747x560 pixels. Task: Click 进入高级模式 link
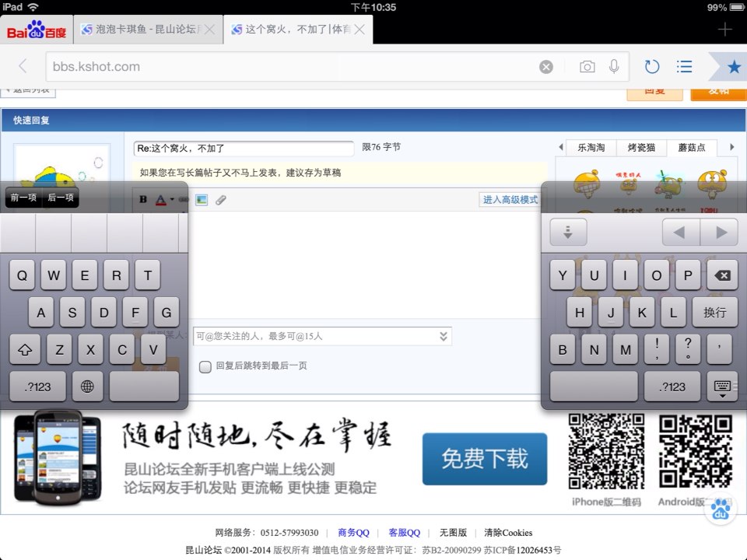click(x=510, y=200)
